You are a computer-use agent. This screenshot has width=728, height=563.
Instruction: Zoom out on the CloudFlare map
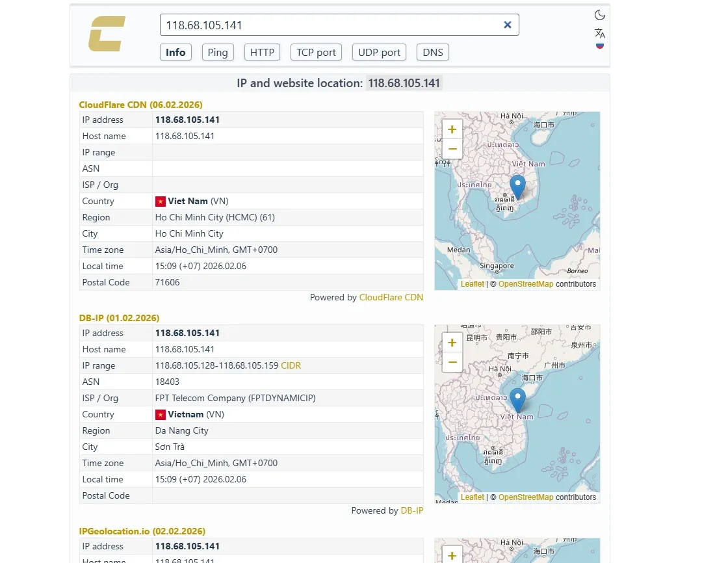(x=452, y=149)
